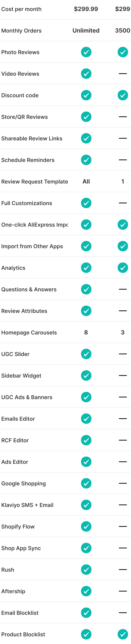
Task: Click the Discount code second-column checkmark
Action: pyautogui.click(x=123, y=95)
